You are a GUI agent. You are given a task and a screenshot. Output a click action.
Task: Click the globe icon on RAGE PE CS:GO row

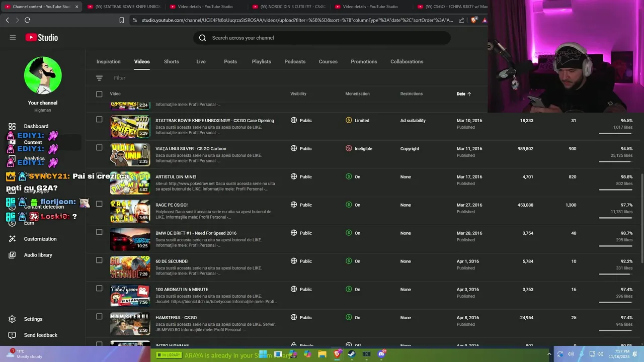[x=294, y=205]
